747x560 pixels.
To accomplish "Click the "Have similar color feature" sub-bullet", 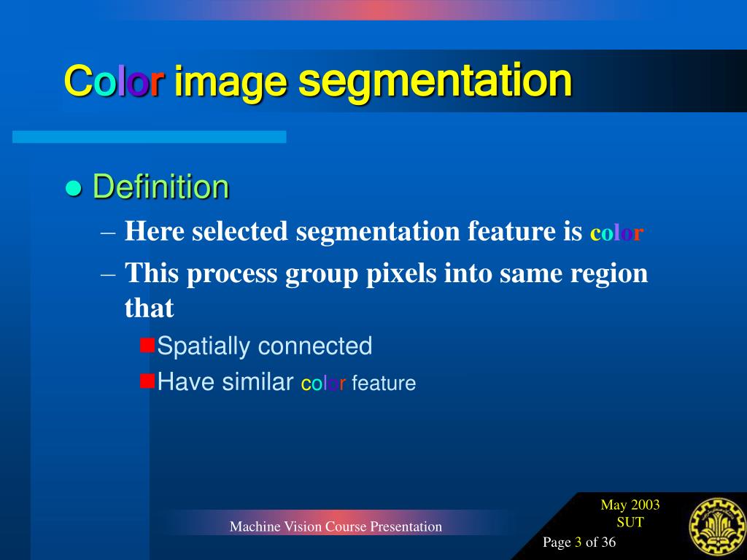I will 286,382.
